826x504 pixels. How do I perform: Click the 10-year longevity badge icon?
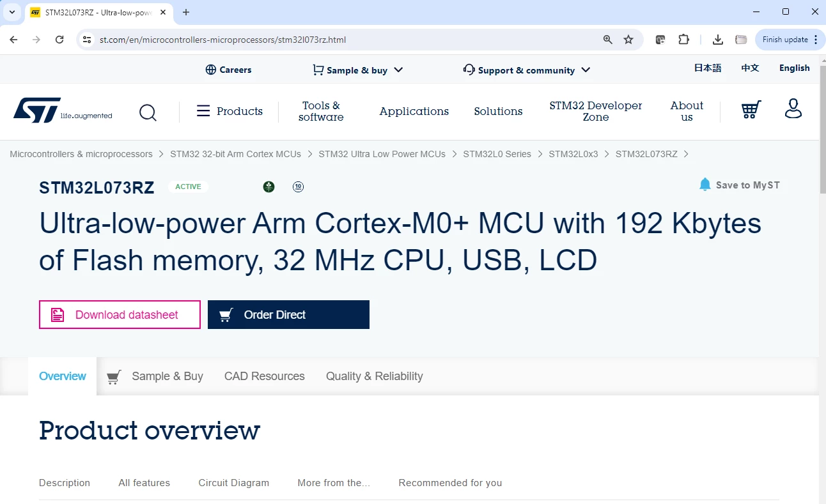298,187
